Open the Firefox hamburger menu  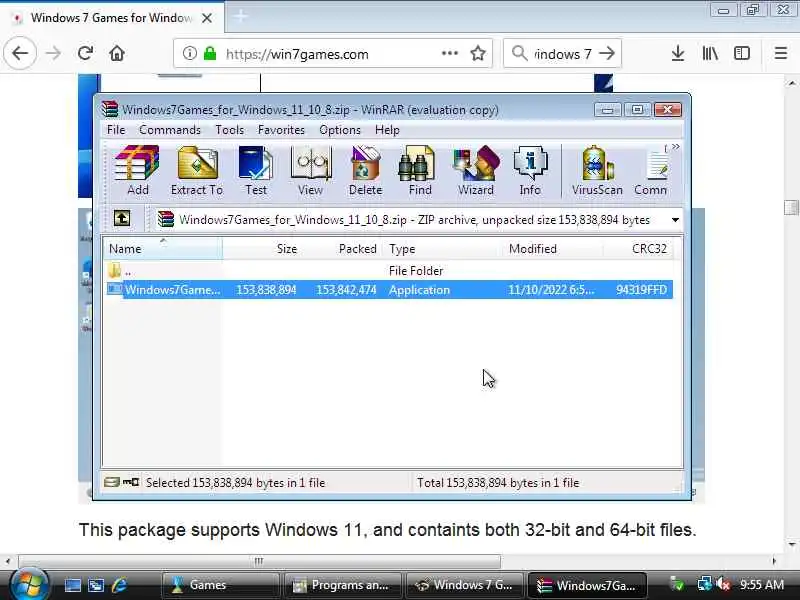tap(781, 53)
